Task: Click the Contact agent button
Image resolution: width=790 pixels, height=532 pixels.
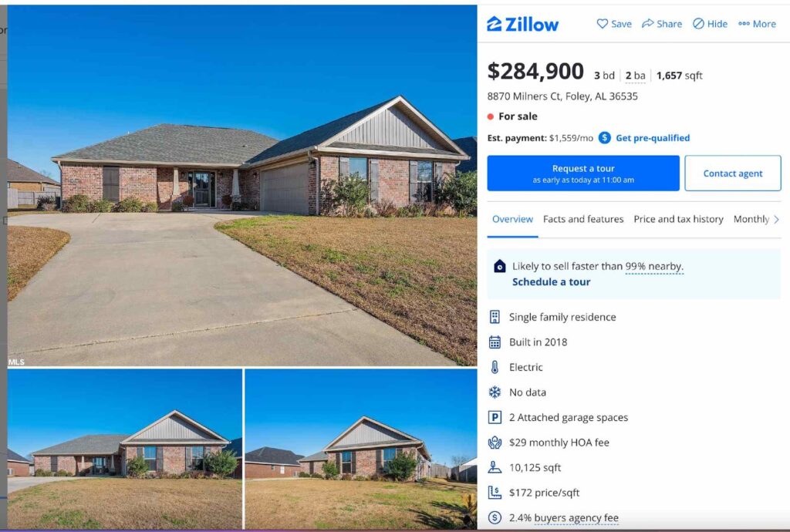Action: coord(733,173)
